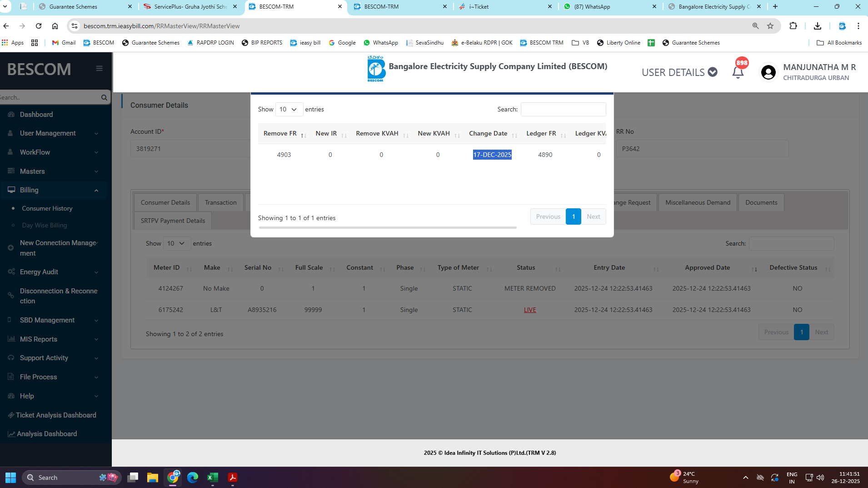The height and width of the screenshot is (488, 868).
Task: Expand User Management sidebar menu
Action: (x=54, y=133)
